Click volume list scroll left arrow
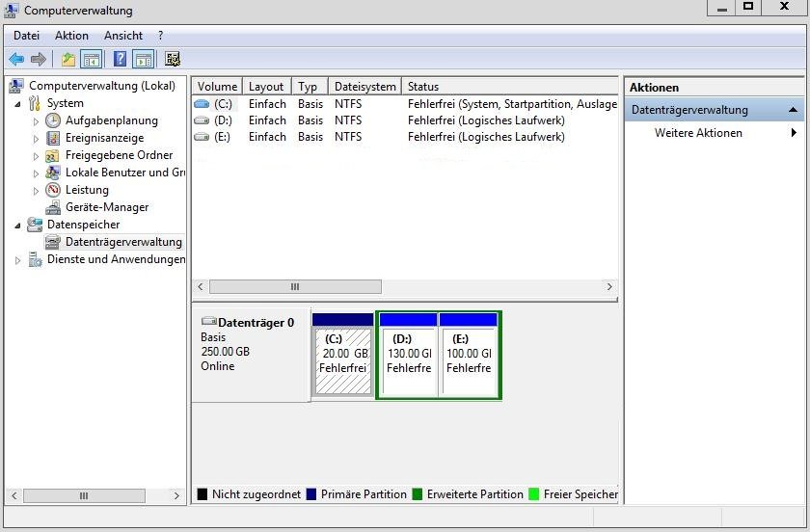This screenshot has width=810, height=532. point(201,286)
